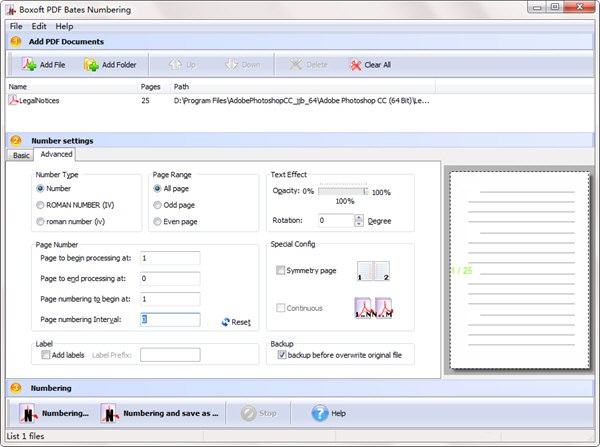This screenshot has width=600, height=447.
Task: Click the Reset link text
Action: 241,322
